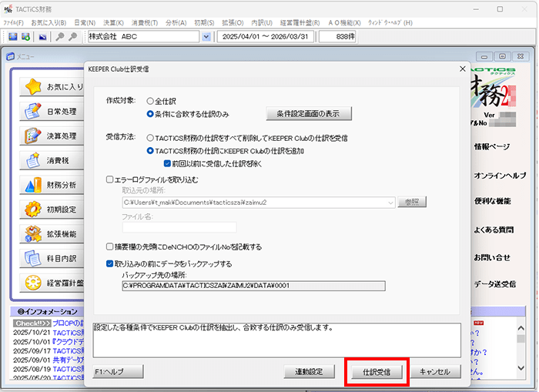
Task: Click the 初期設定 gear icon
Action: coord(33,209)
